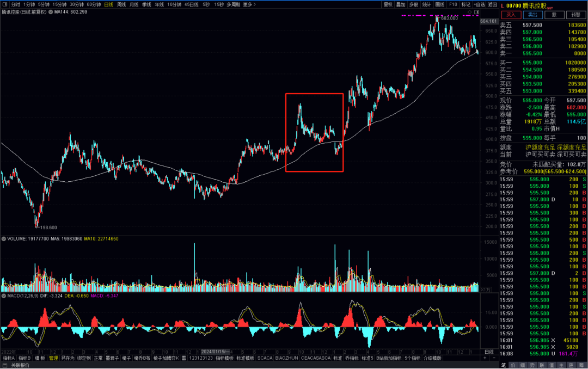
Task: Switch to 周线 weekly period
Action: tap(121, 4)
